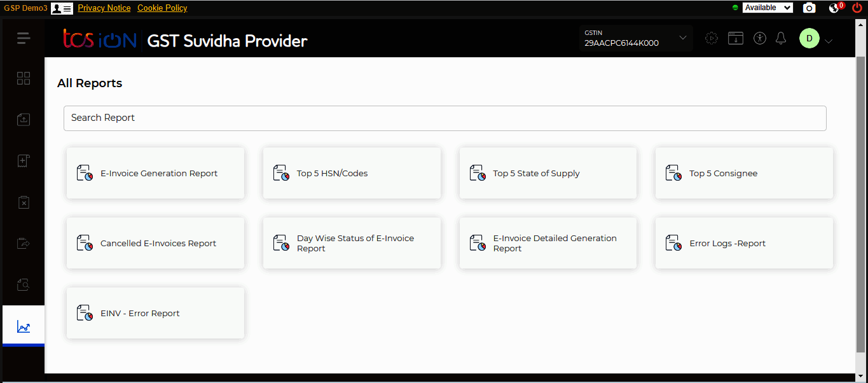Click the Search Report input field
868x383 pixels.
pyautogui.click(x=444, y=118)
